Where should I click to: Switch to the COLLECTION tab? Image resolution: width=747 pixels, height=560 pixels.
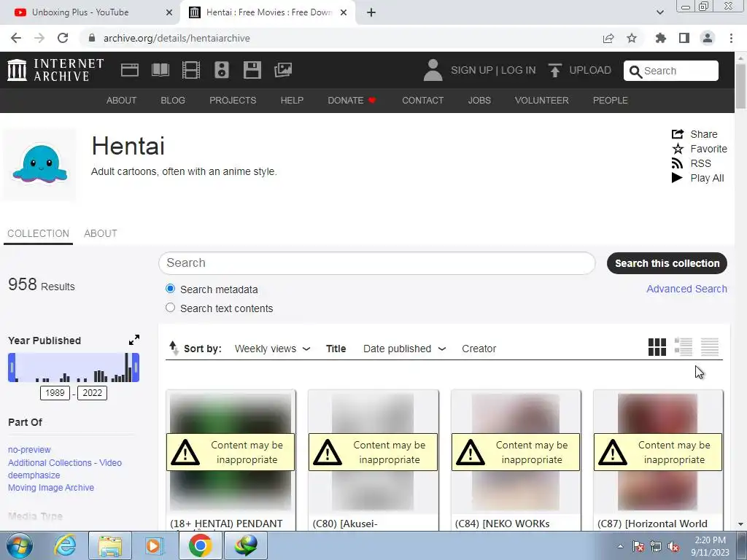coord(38,233)
